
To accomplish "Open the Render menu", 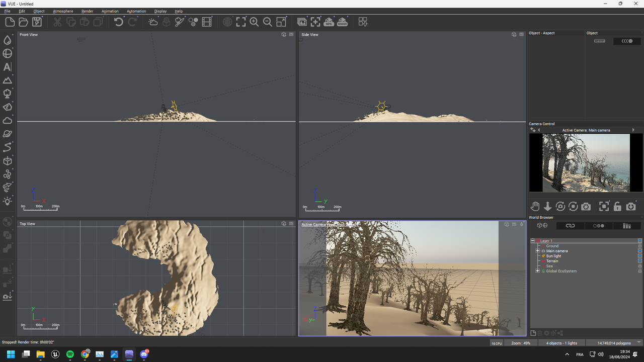I will coord(87,11).
